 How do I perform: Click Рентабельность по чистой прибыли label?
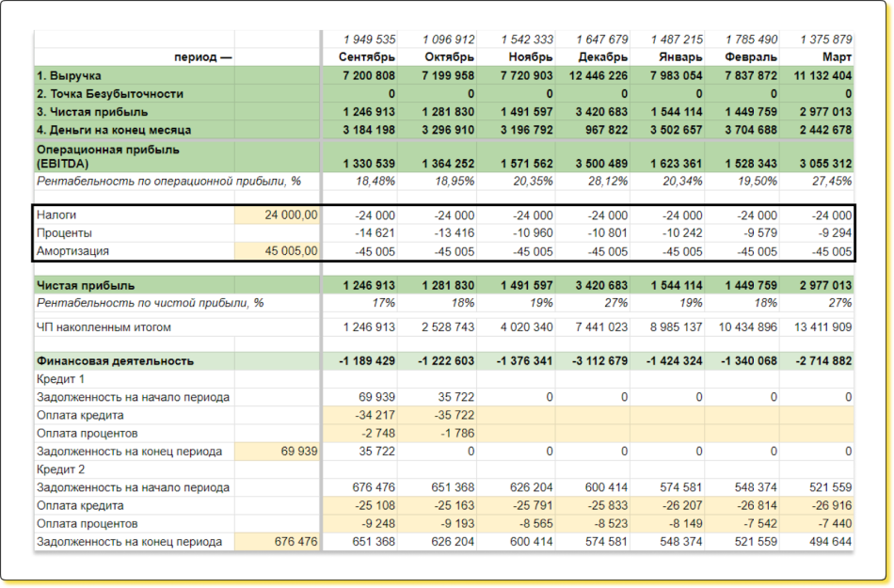151,303
